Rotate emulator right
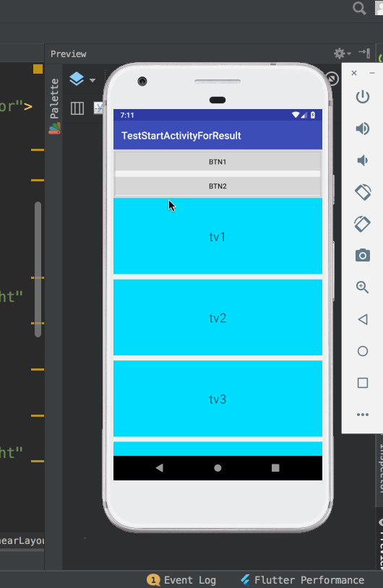This screenshot has width=383, height=588. pyautogui.click(x=362, y=224)
